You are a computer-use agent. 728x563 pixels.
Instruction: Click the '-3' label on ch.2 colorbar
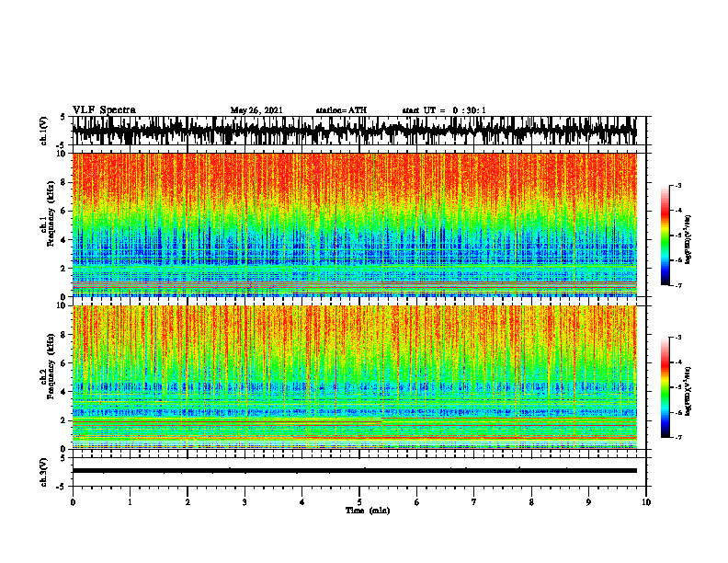678,338
